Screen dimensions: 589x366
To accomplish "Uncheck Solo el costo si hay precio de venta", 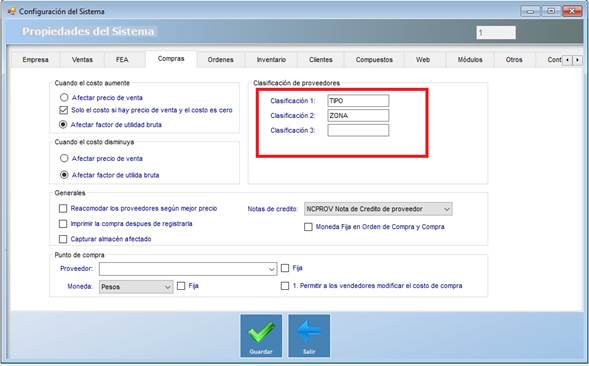I will (x=63, y=110).
